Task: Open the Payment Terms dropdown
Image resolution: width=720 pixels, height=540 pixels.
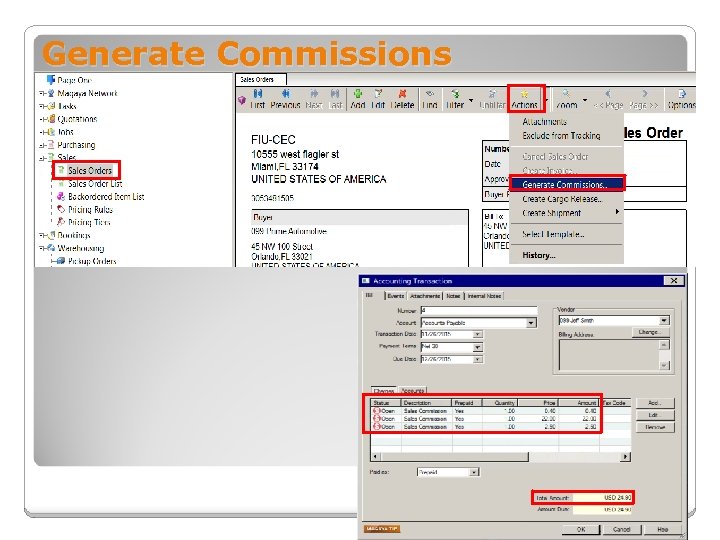Action: 478,347
